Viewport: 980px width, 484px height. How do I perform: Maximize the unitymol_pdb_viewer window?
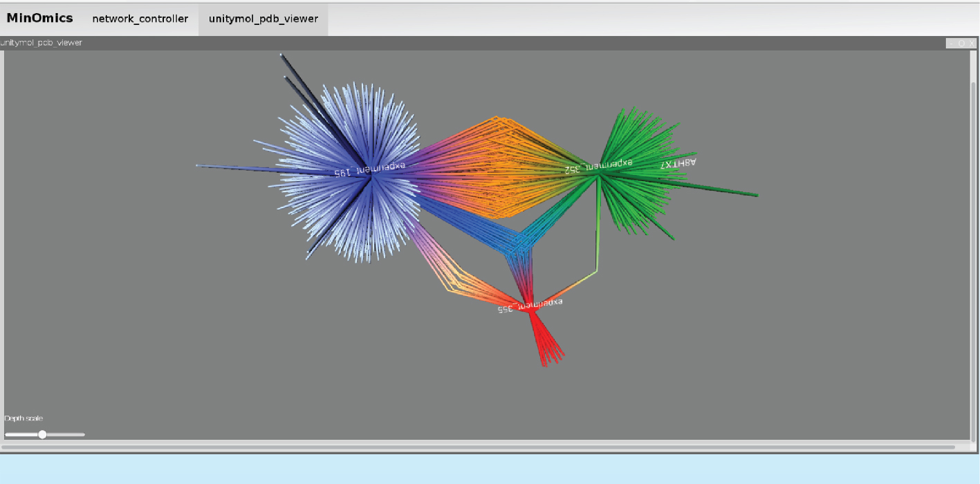coord(961,43)
